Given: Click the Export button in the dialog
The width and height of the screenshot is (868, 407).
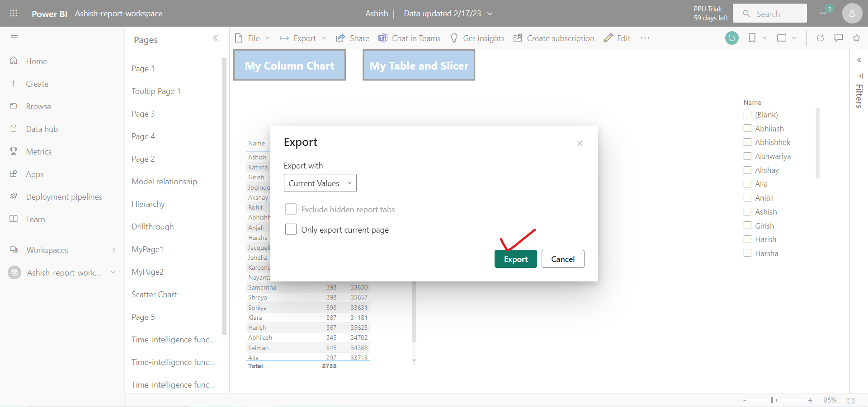Looking at the screenshot, I should 515,259.
